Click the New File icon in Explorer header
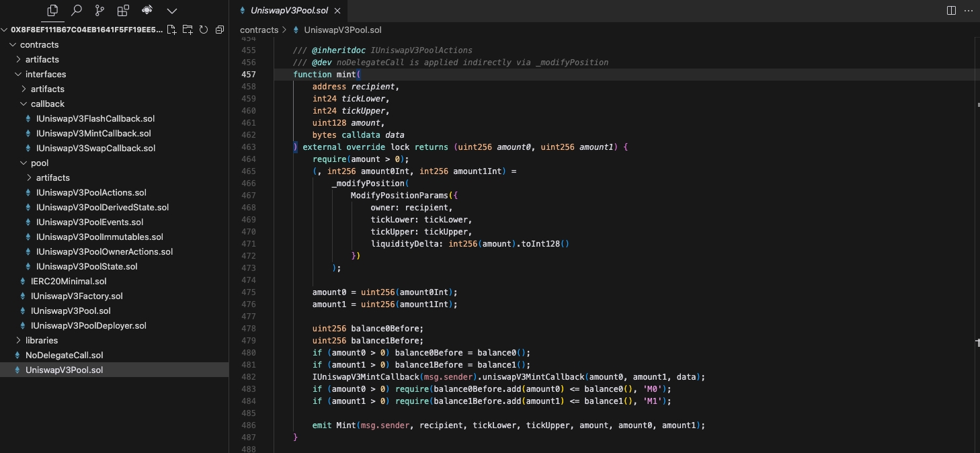This screenshot has height=453, width=980. click(172, 30)
